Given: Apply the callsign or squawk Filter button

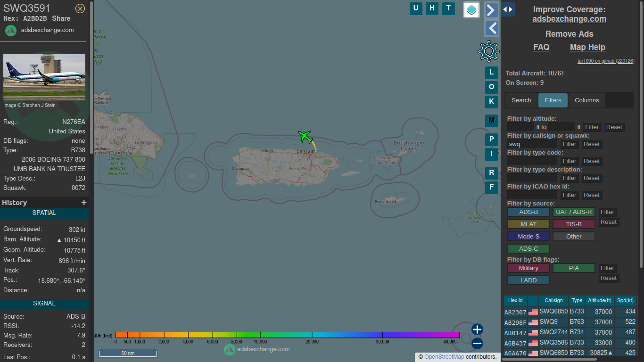Looking at the screenshot, I should [569, 144].
